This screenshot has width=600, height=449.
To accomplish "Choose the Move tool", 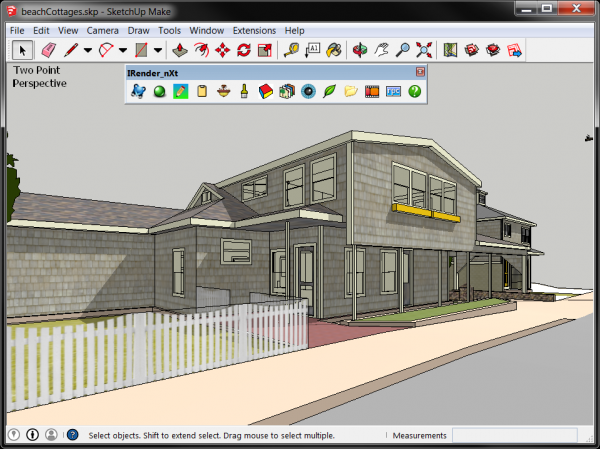I will (x=223, y=49).
